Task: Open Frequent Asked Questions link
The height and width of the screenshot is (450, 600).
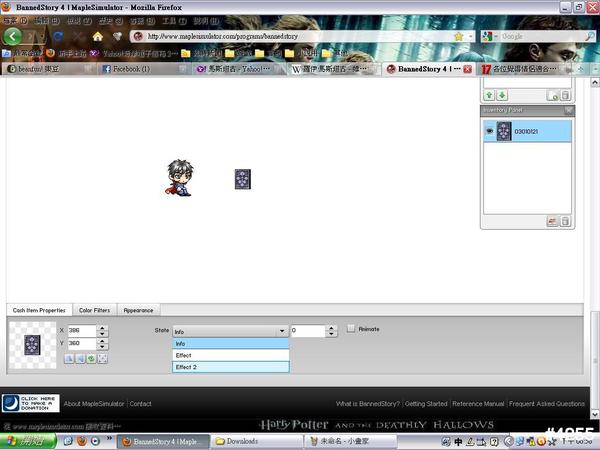Action: coord(547,404)
